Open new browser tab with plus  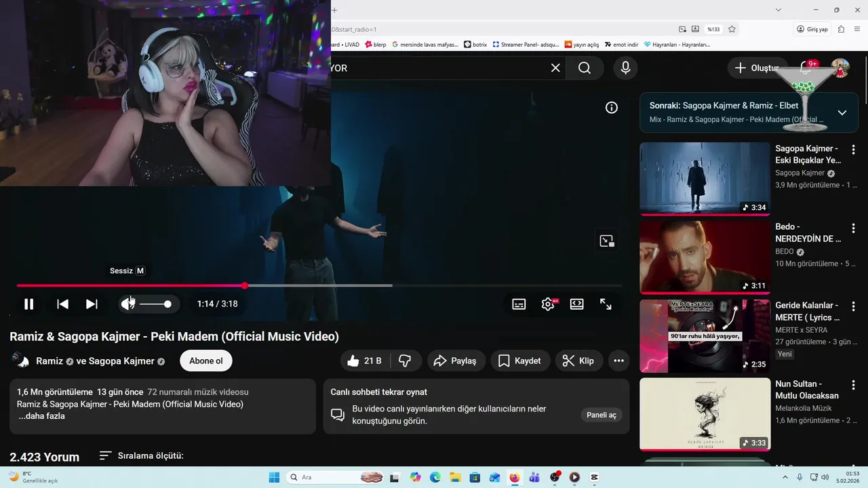tap(334, 9)
